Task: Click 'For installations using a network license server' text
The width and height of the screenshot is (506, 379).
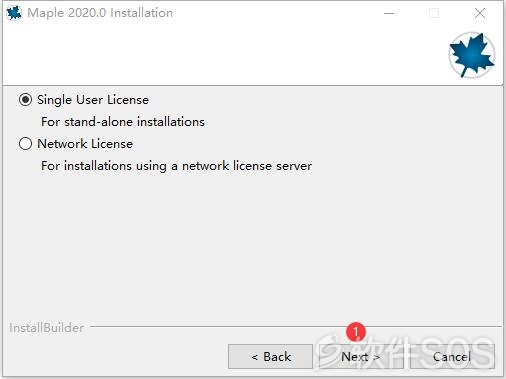Action: pos(177,166)
